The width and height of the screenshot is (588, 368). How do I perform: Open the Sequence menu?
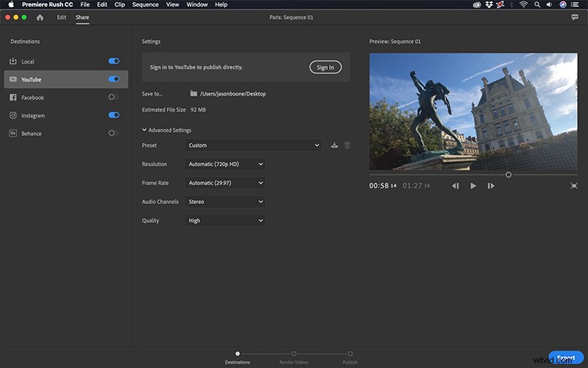point(145,5)
